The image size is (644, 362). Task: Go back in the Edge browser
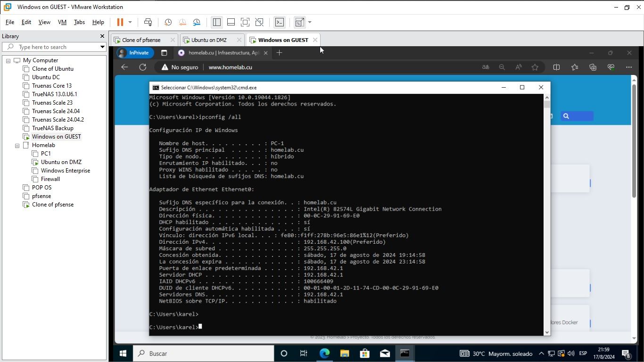click(x=124, y=67)
